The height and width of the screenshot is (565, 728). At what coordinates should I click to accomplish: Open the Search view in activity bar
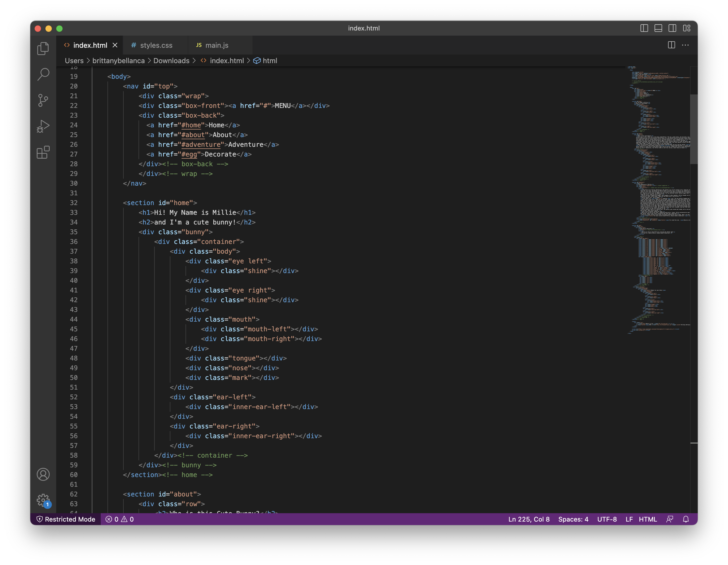click(x=43, y=74)
